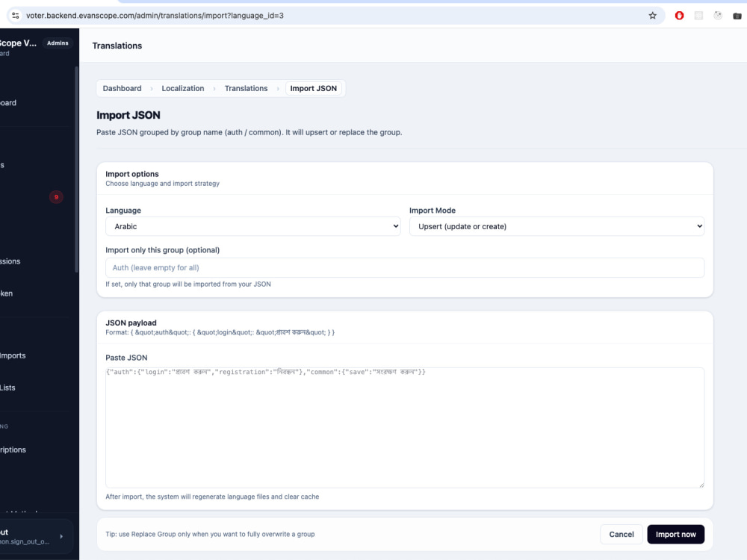Open the Imports sidebar item
747x560 pixels.
pos(13,355)
